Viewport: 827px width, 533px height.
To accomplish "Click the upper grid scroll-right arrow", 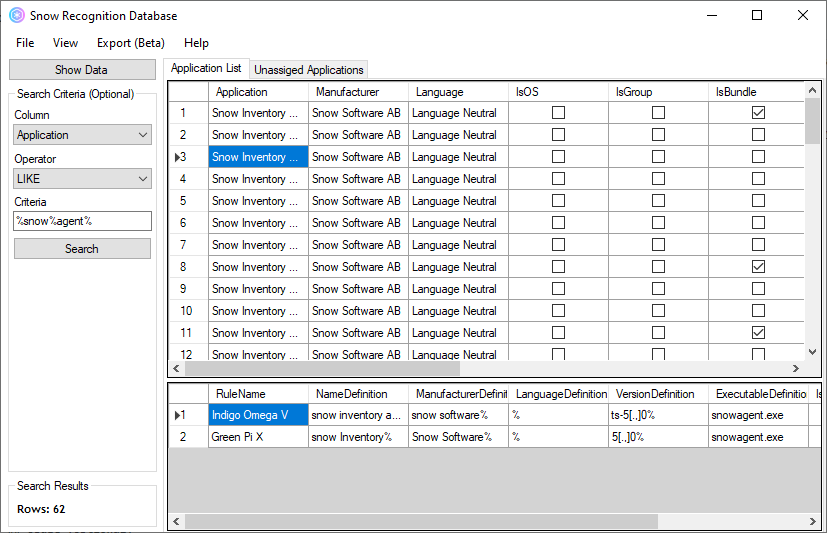I will pos(796,369).
